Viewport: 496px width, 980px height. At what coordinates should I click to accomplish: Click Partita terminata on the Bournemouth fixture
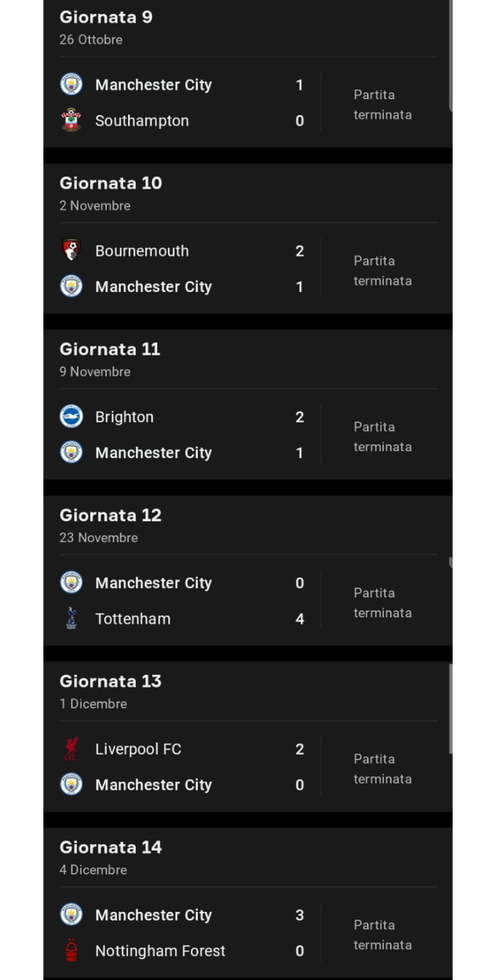(x=383, y=270)
